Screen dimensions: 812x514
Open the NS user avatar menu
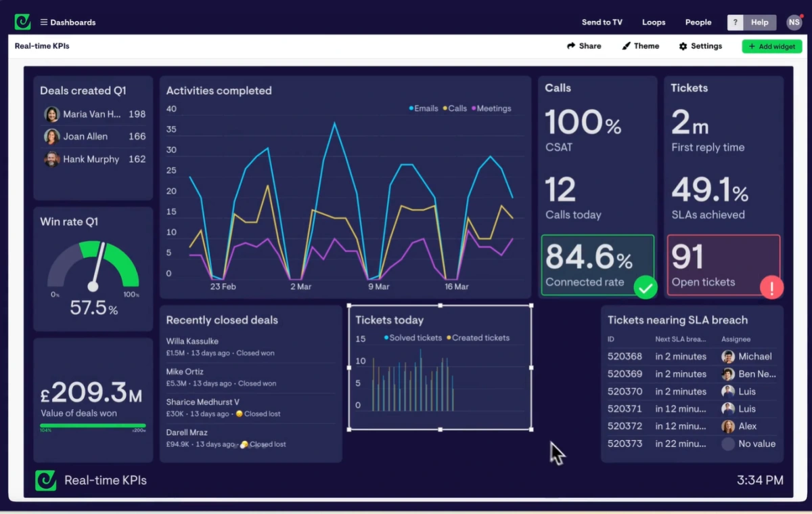pyautogui.click(x=794, y=22)
